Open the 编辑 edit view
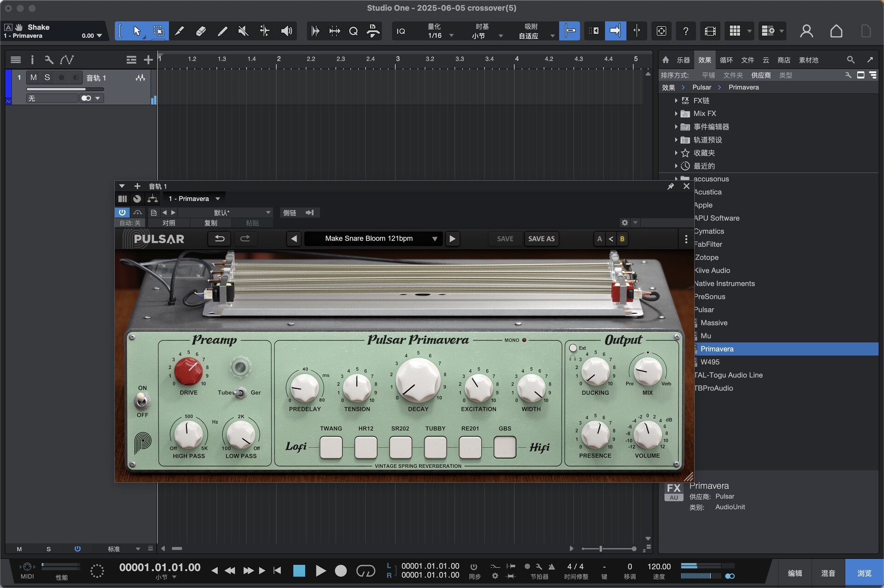 (x=795, y=573)
